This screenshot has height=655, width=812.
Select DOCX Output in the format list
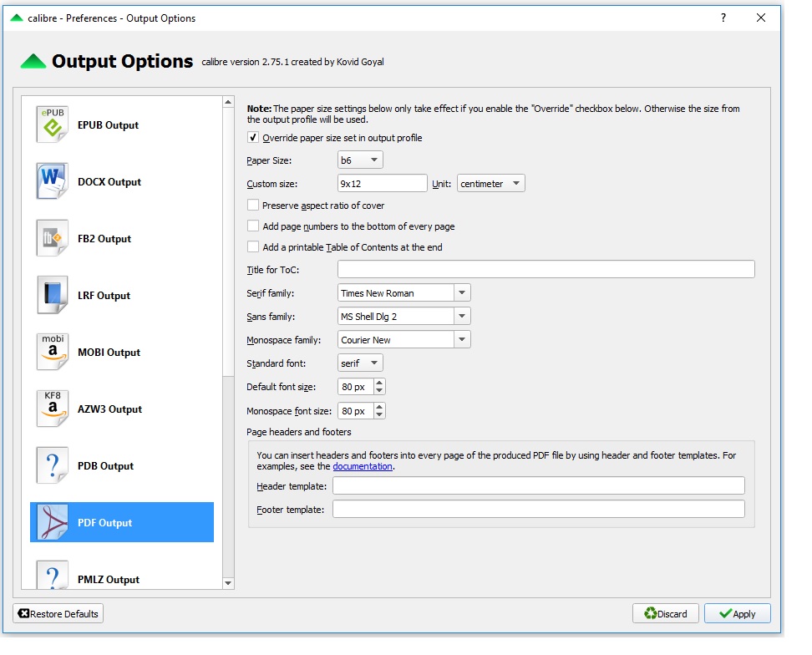tap(122, 182)
